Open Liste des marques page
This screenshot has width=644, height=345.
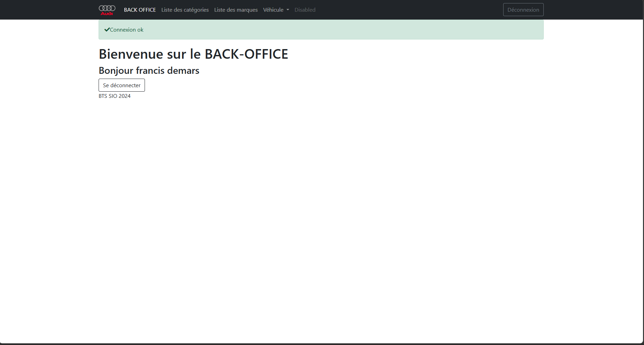coord(236,10)
